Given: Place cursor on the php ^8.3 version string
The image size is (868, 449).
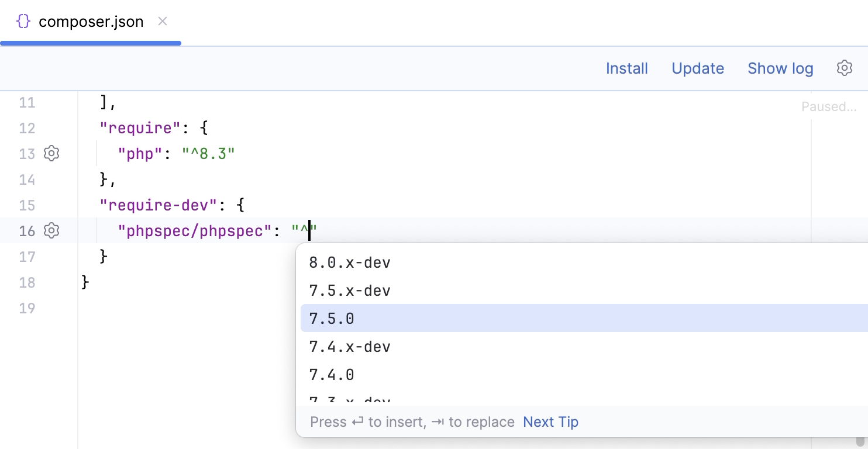Looking at the screenshot, I should tap(209, 154).
